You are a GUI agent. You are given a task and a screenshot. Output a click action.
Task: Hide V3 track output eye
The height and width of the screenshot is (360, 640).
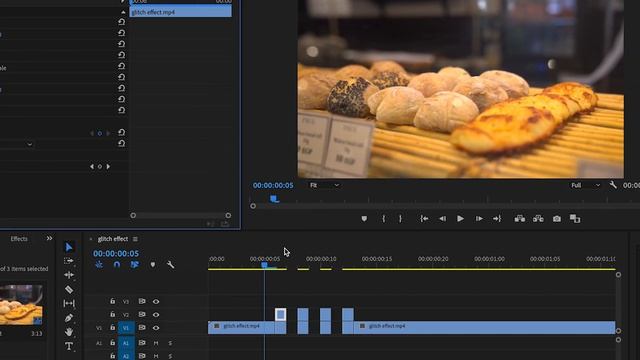[156, 302]
